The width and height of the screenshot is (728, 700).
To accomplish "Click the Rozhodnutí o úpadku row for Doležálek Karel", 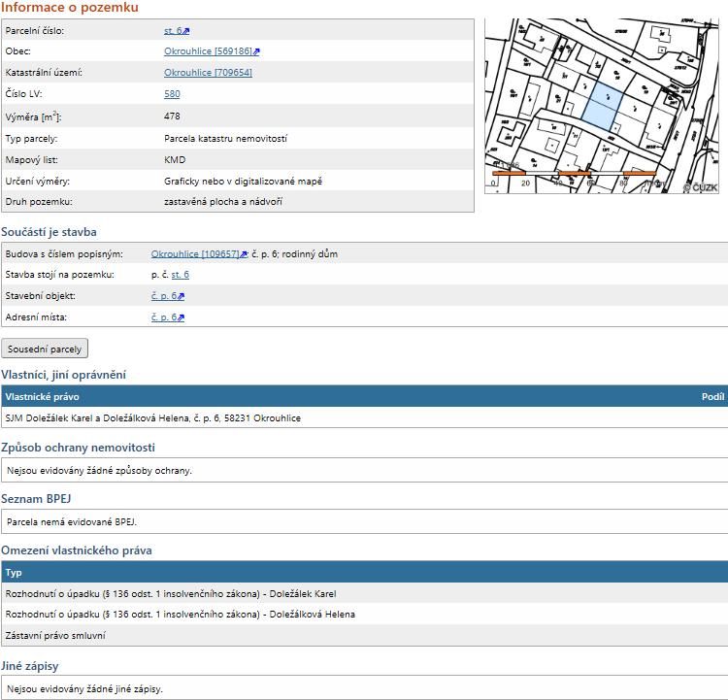I will click(x=364, y=593).
